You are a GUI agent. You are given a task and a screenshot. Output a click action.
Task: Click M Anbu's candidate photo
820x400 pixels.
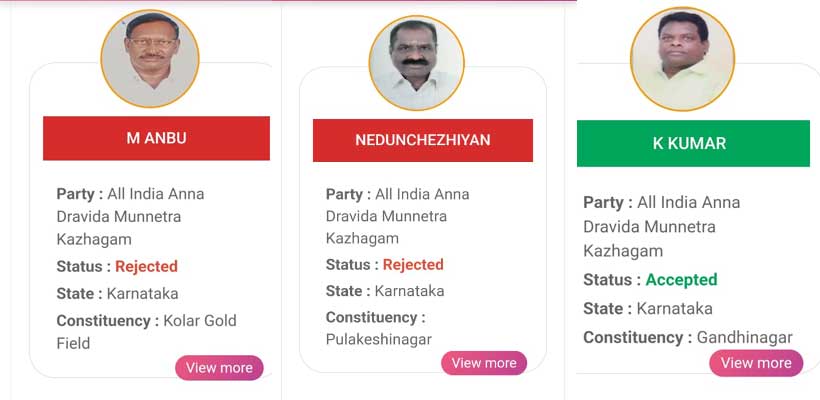click(x=150, y=59)
